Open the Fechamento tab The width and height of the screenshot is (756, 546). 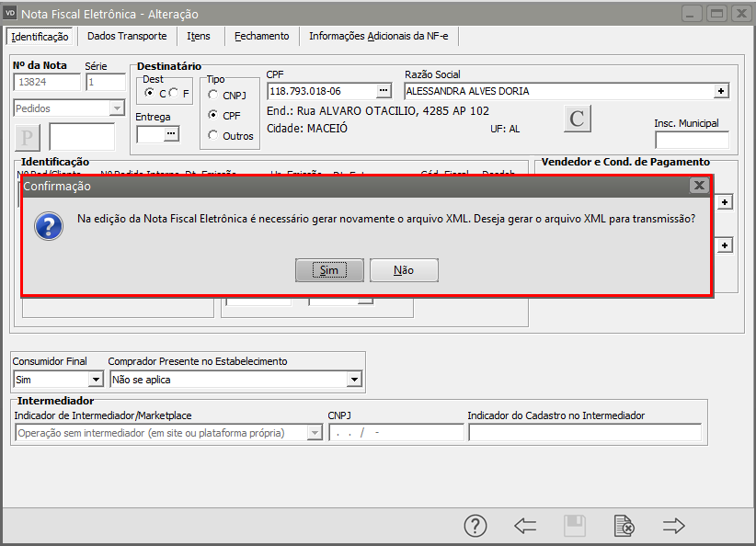(x=261, y=36)
